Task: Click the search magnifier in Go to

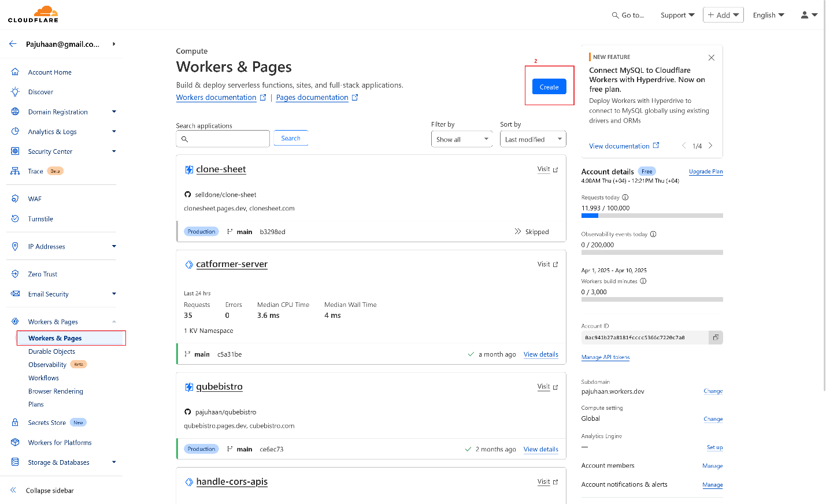Action: (615, 15)
